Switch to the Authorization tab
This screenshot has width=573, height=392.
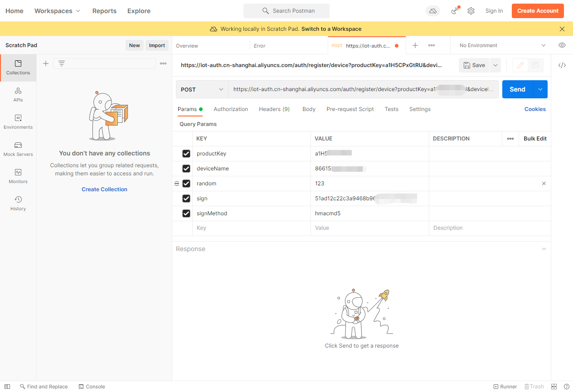click(x=231, y=109)
